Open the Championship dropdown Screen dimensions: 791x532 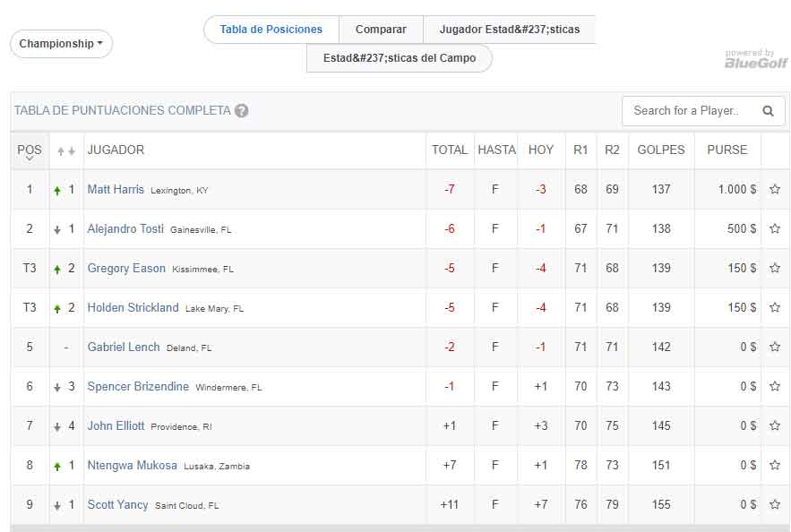point(61,44)
